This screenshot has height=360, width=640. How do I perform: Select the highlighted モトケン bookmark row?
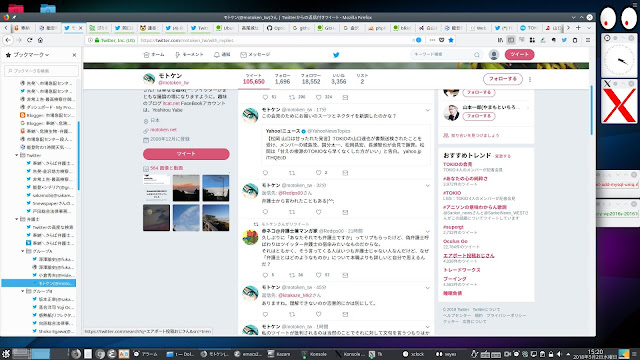tap(39, 283)
